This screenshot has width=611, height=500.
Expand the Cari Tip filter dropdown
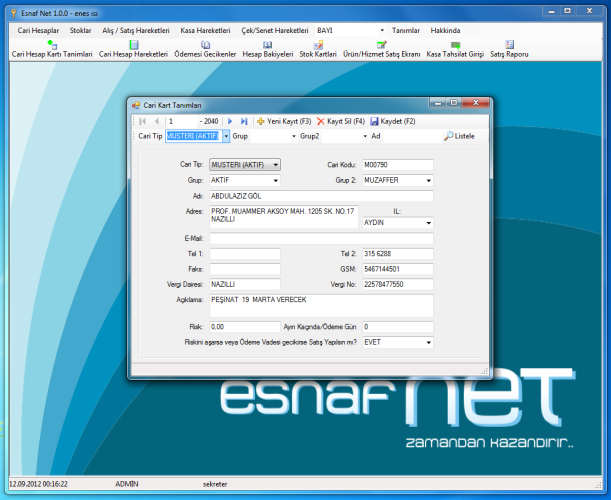(x=226, y=136)
